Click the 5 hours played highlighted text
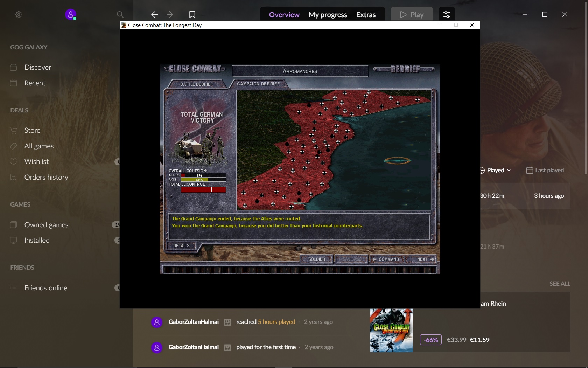The width and height of the screenshot is (588, 368). pos(276,322)
